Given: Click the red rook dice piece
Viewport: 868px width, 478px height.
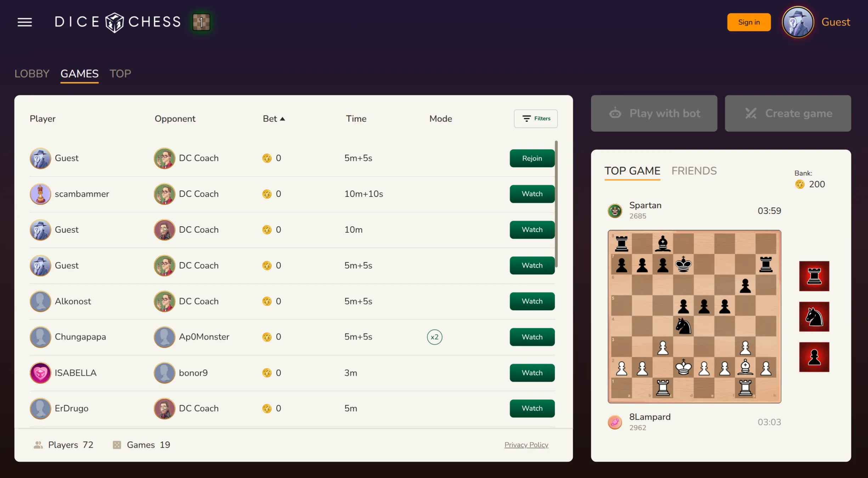Looking at the screenshot, I should [814, 276].
